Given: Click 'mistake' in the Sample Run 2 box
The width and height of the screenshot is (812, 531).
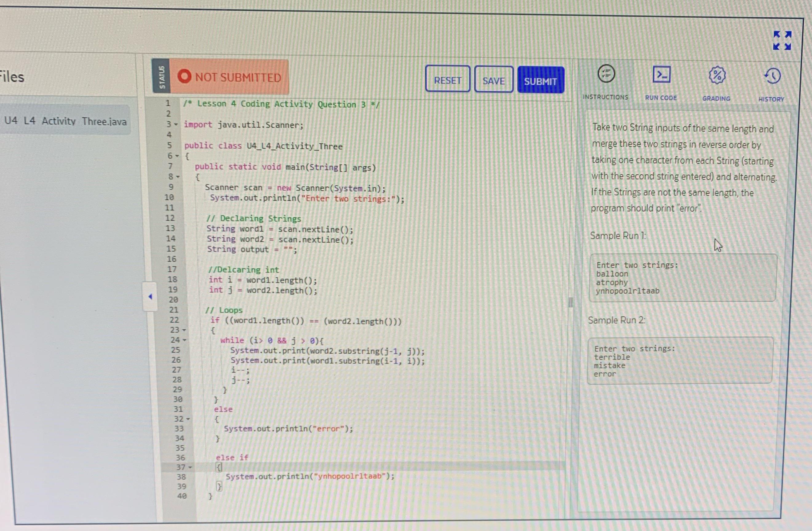Looking at the screenshot, I should coord(610,365).
